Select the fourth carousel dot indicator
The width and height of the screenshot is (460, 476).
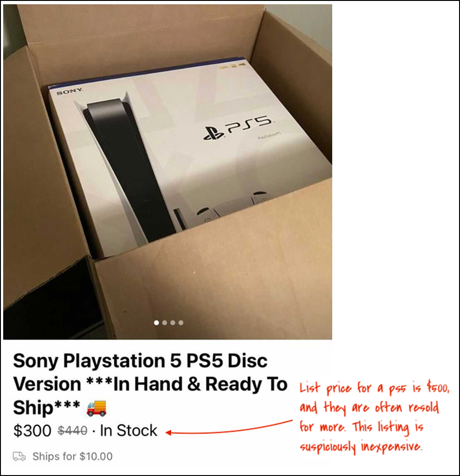click(181, 323)
